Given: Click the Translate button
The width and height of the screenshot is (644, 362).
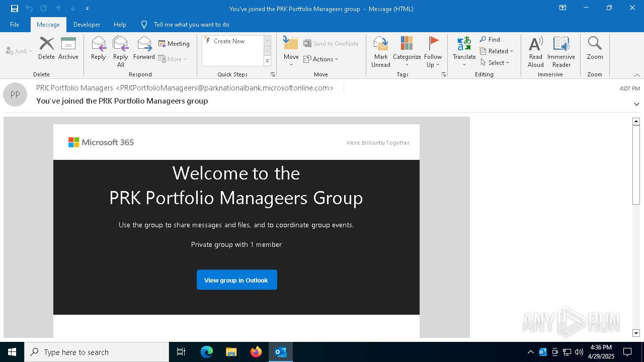Looking at the screenshot, I should pyautogui.click(x=464, y=52).
